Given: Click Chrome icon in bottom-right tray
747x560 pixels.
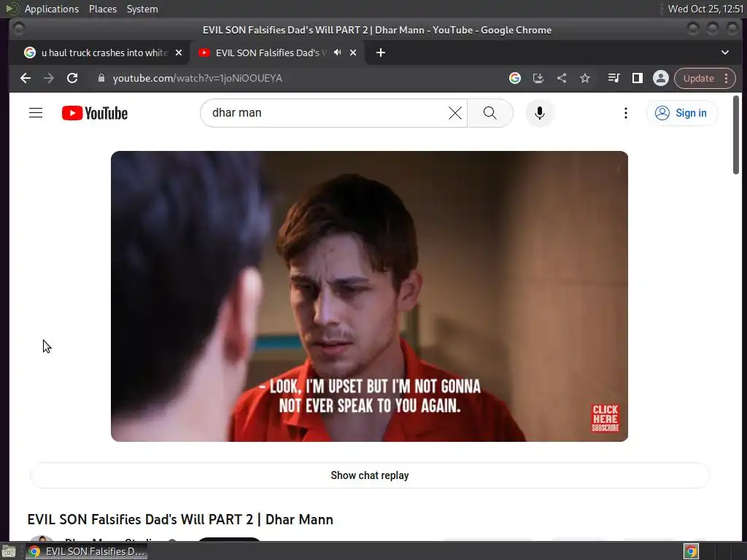Looking at the screenshot, I should (691, 551).
